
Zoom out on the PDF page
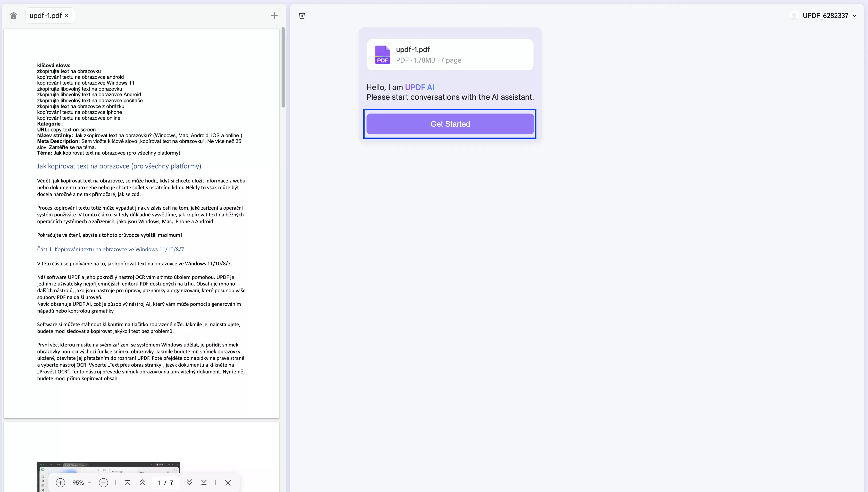click(x=103, y=483)
